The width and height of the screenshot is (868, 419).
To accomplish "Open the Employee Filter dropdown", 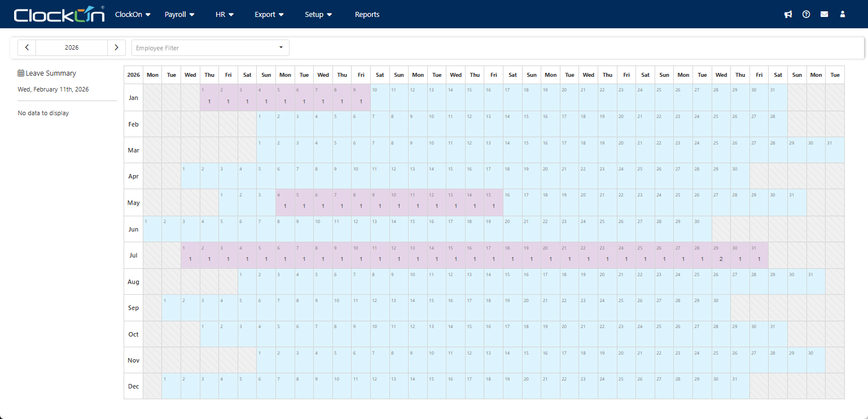I will pos(211,48).
